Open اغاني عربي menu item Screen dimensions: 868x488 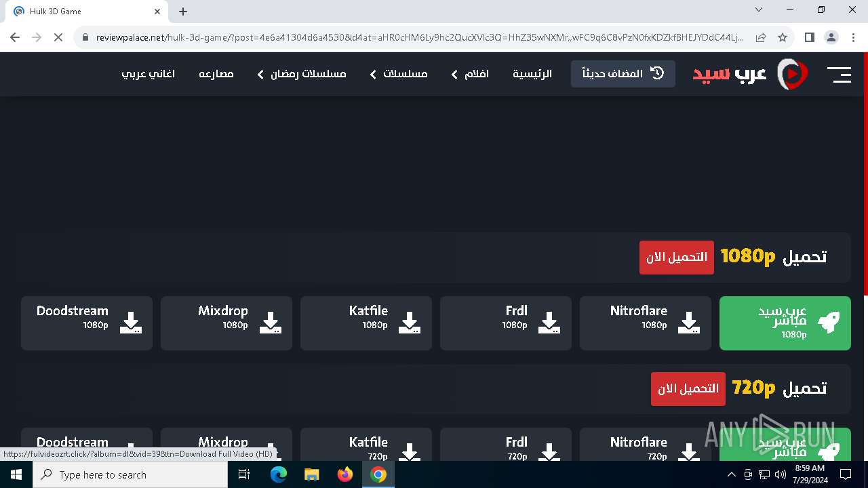149,74
